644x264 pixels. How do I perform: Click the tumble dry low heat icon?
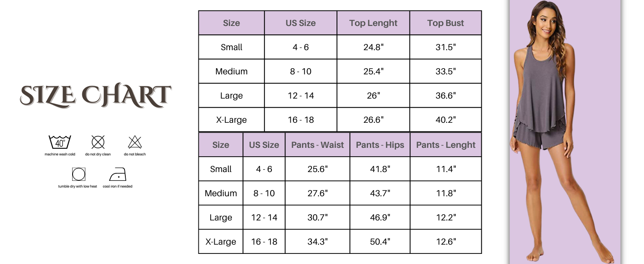point(78,175)
